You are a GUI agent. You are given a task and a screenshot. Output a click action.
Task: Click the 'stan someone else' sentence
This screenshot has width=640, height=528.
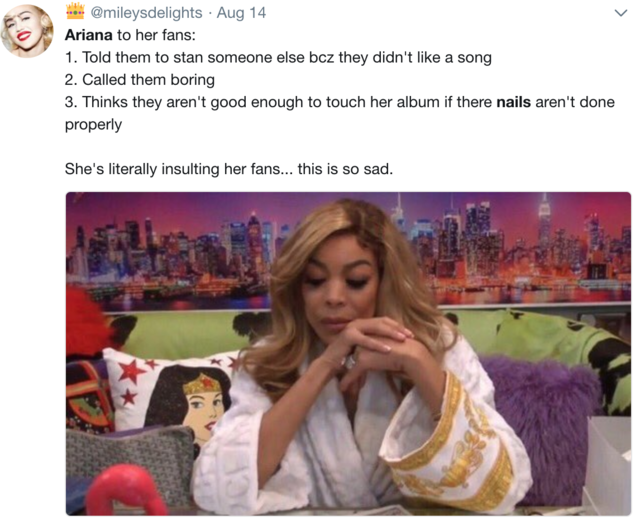point(278,58)
